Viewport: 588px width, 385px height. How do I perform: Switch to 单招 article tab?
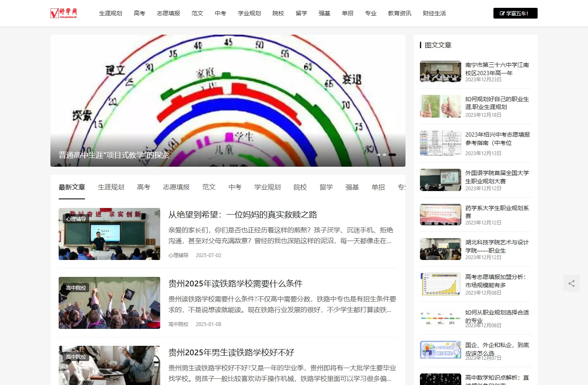pos(378,187)
